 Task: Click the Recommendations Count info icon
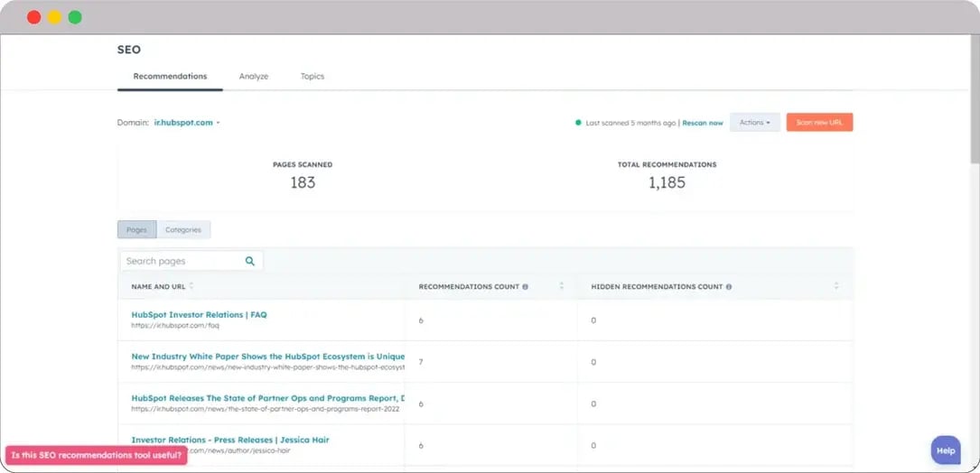[x=525, y=287]
